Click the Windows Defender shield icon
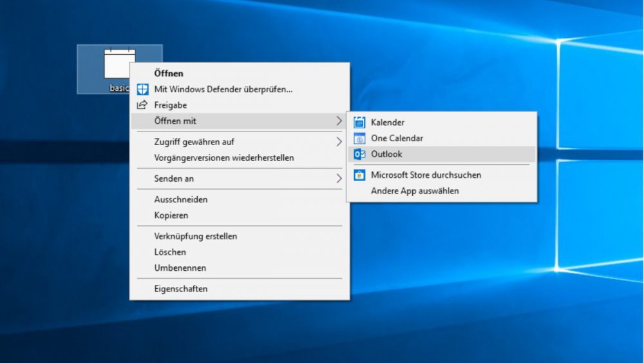 pos(142,89)
